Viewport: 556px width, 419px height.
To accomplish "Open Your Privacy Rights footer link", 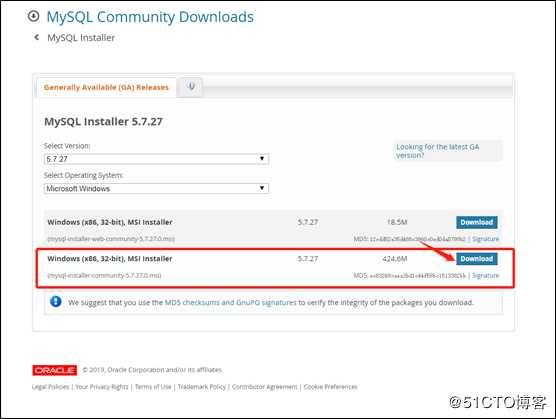I will point(102,387).
